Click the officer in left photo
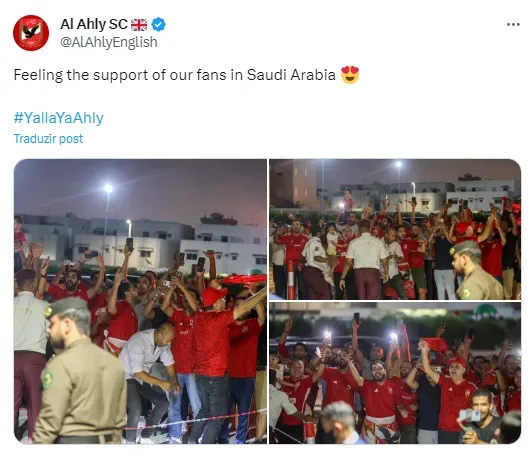This screenshot has width=528, height=456. (x=81, y=370)
